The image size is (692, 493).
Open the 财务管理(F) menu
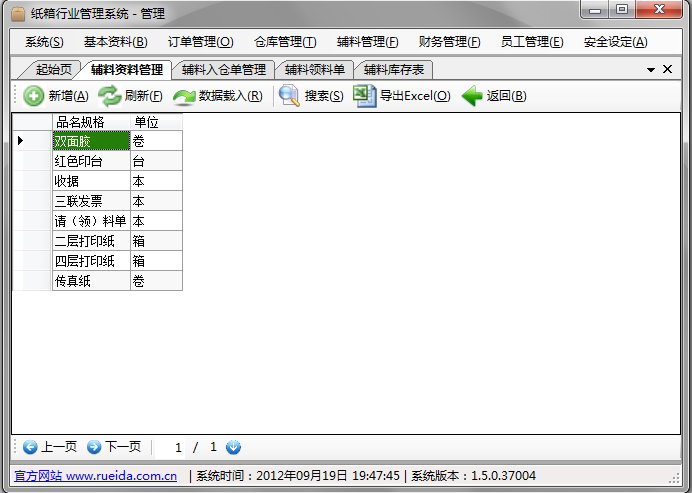tap(449, 42)
